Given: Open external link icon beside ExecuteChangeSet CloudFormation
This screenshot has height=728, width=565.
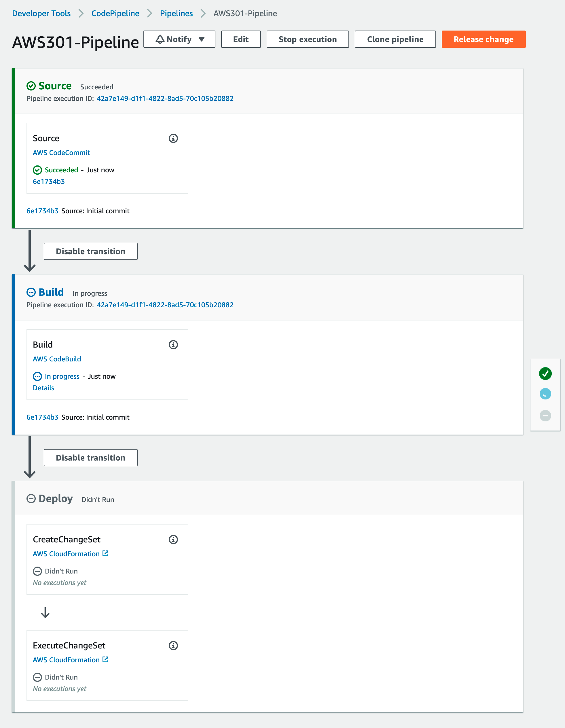Looking at the screenshot, I should [x=105, y=659].
